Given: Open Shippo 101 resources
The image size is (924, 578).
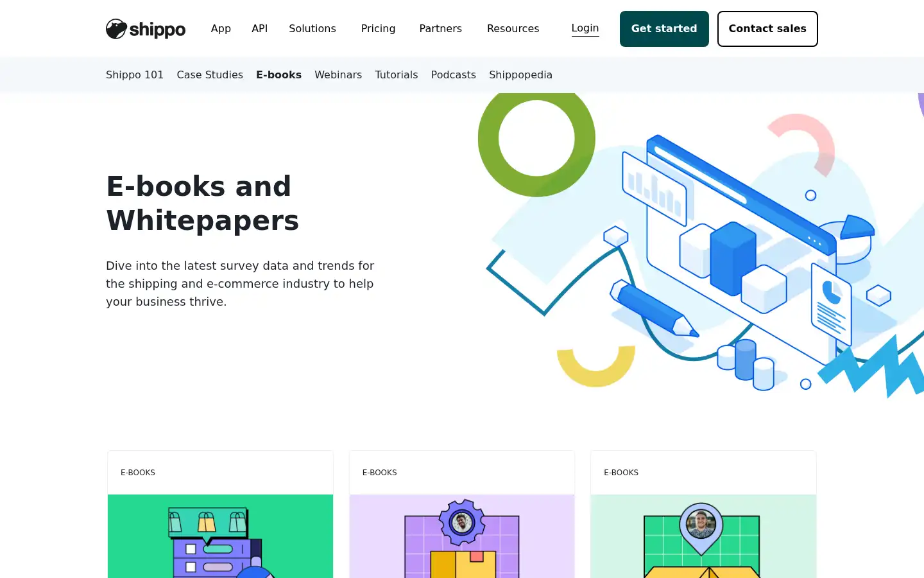Looking at the screenshot, I should point(135,74).
